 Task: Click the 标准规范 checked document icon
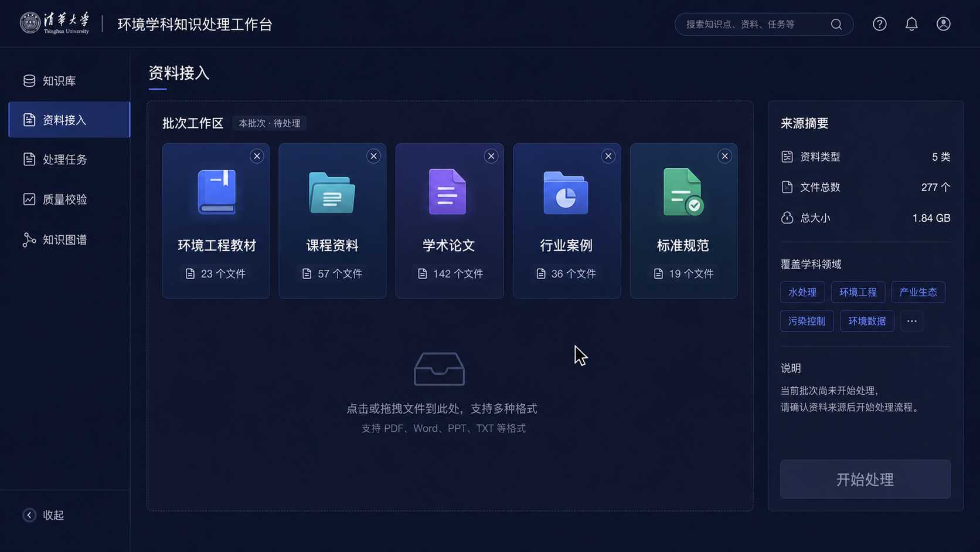click(x=683, y=192)
